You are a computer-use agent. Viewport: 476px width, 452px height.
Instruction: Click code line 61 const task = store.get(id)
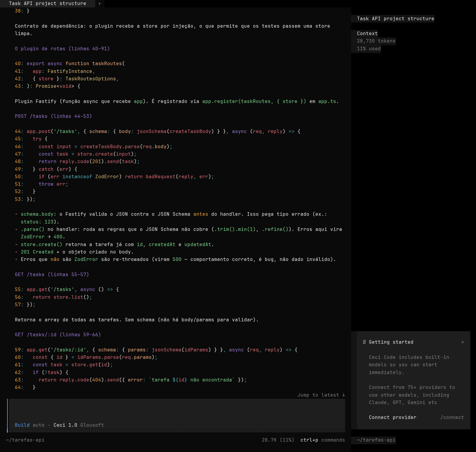(64, 365)
